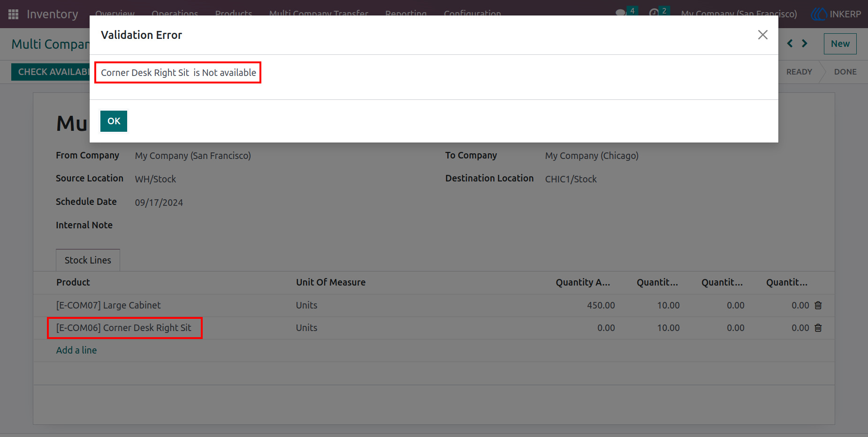Delete the Large Cabinet stock line

(x=818, y=305)
